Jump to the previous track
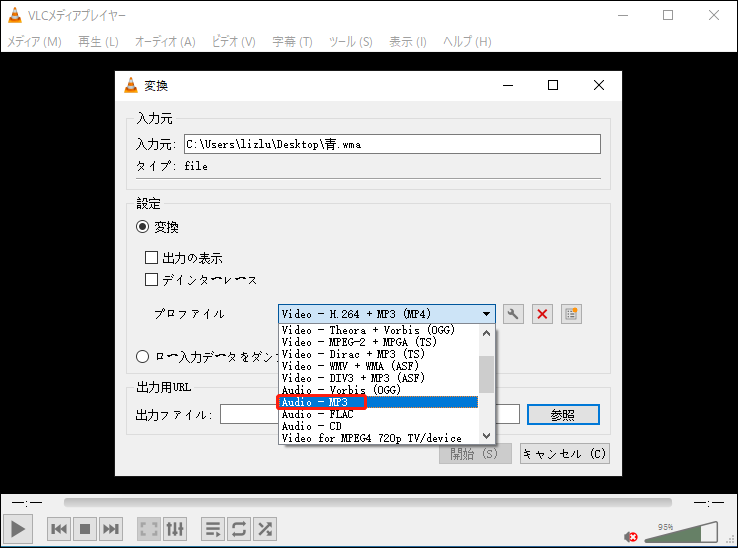This screenshot has height=548, width=738. tap(59, 529)
